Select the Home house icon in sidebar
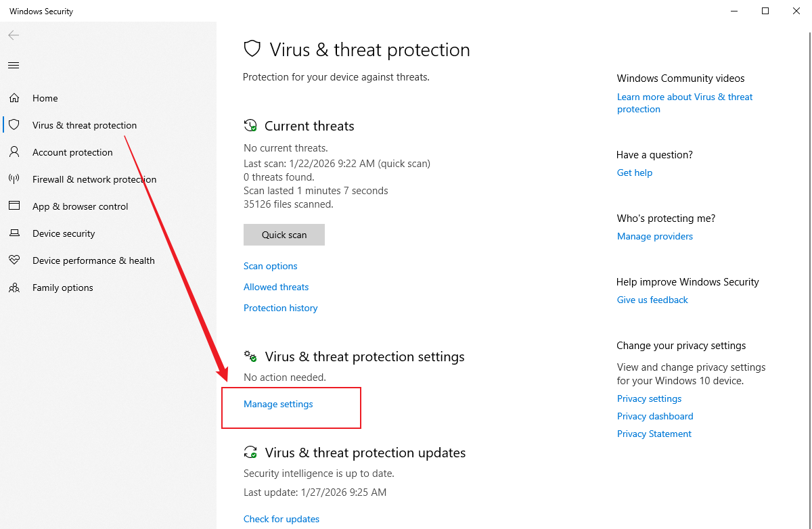This screenshot has height=529, width=812. pyautogui.click(x=14, y=97)
